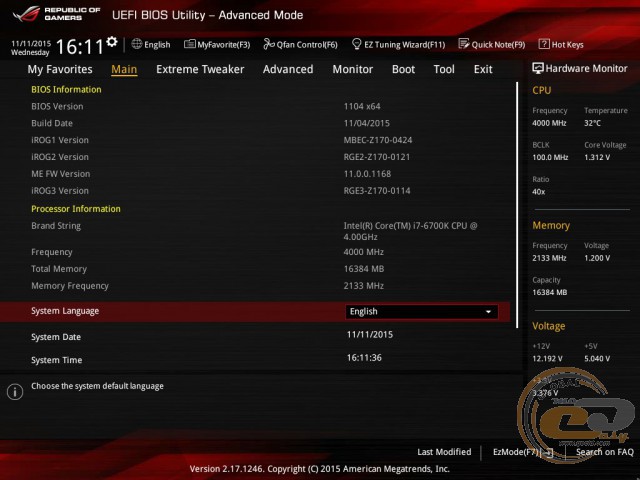This screenshot has width=640, height=480.
Task: Click the MyFavorite folder icon
Action: coord(189,44)
